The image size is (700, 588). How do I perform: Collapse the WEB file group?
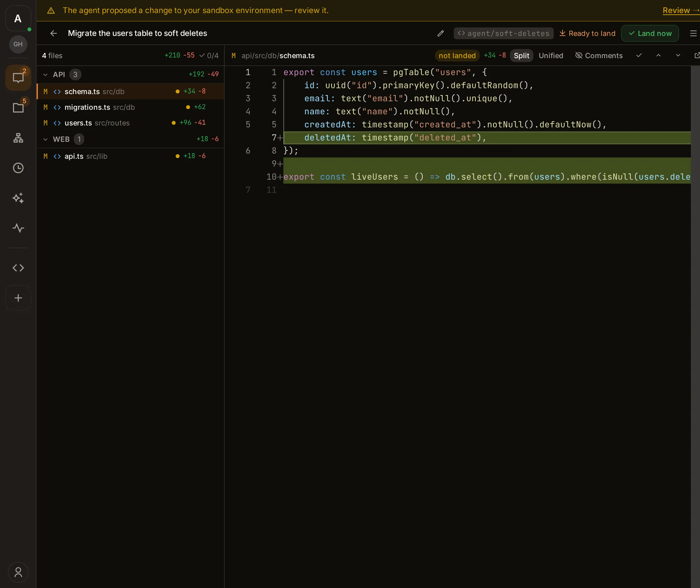[45, 139]
